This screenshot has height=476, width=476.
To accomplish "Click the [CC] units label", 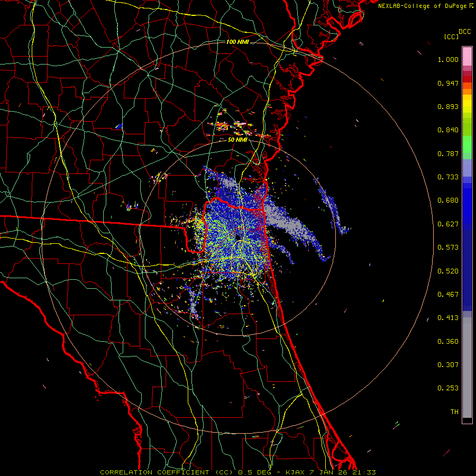I will 451,36.
